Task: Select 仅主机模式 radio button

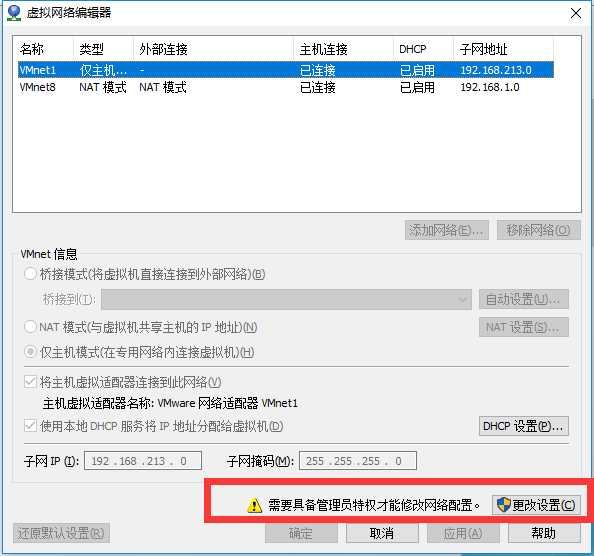Action: pos(30,352)
